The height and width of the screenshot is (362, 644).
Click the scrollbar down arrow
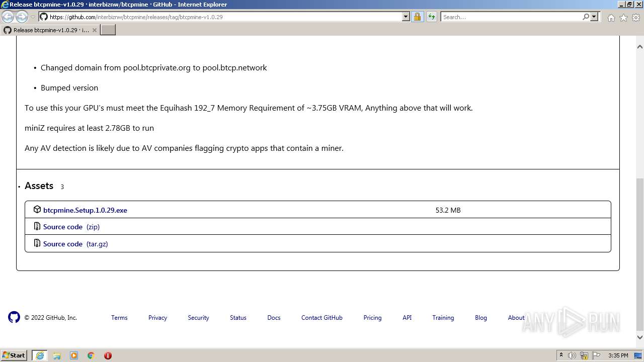[640, 337]
